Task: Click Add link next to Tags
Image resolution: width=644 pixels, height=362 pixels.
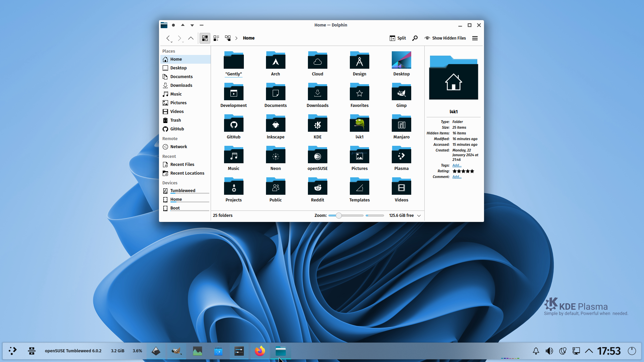Action: point(457,165)
